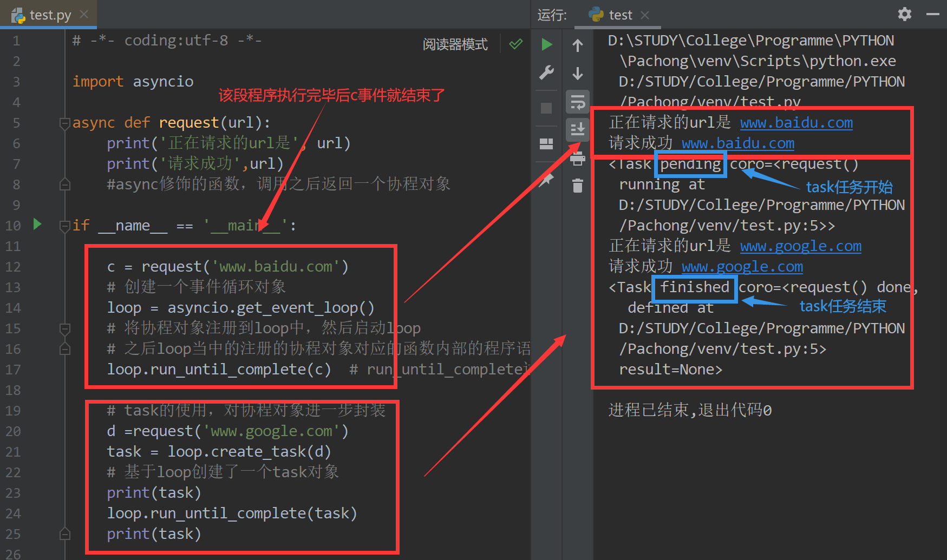Click line number 21 in the gutter
This screenshot has height=560, width=947.
[13, 452]
